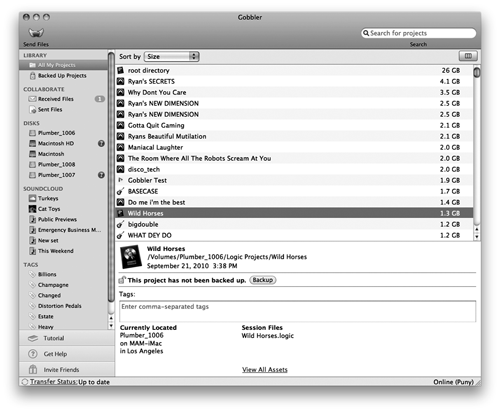Open Received Files in Collaborate
The height and width of the screenshot is (412, 500).
click(x=63, y=99)
